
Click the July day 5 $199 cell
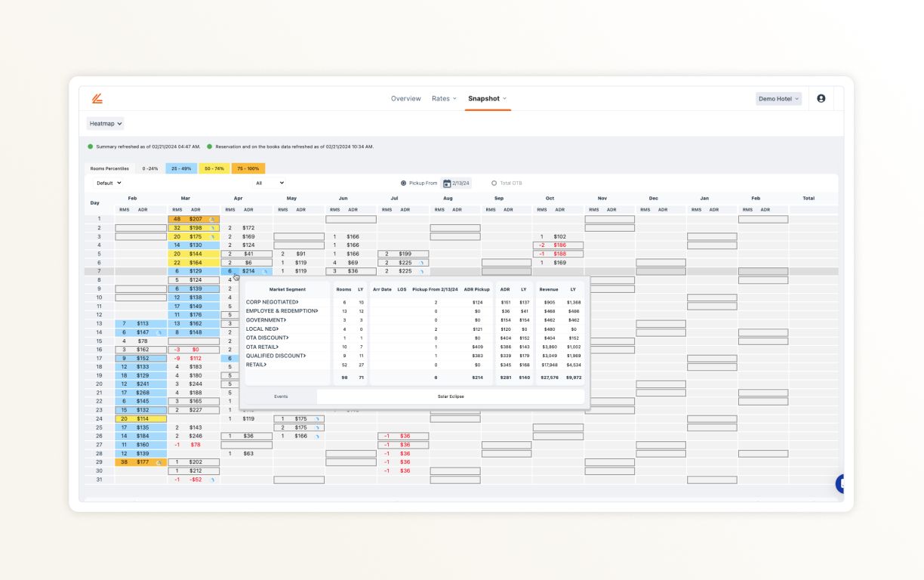tap(403, 254)
